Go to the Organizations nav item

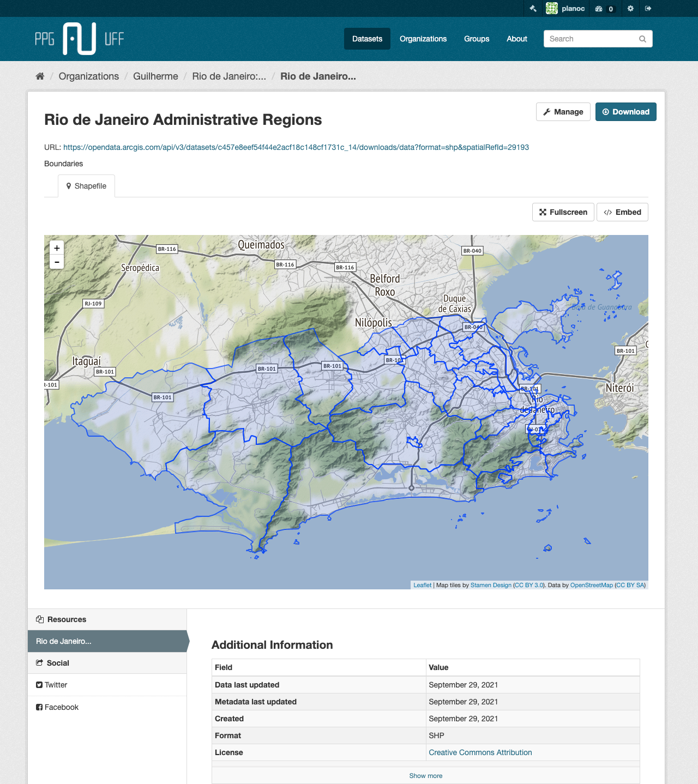[x=423, y=39]
